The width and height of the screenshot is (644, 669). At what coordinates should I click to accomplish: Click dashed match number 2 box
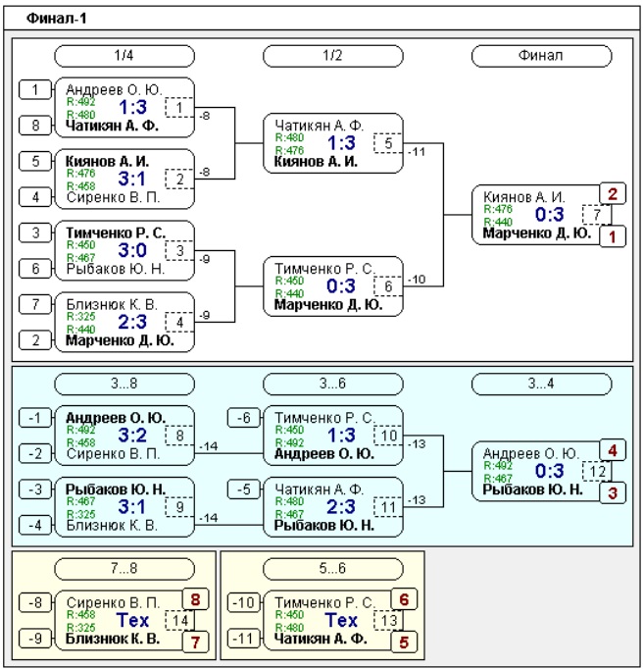click(179, 180)
